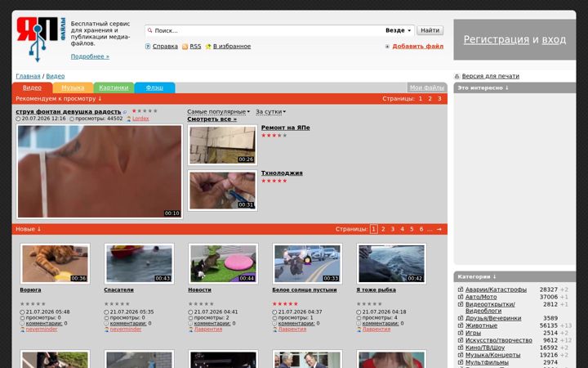
Task: Rate Ремонт на ЯПе with its stars
Action: (274, 135)
